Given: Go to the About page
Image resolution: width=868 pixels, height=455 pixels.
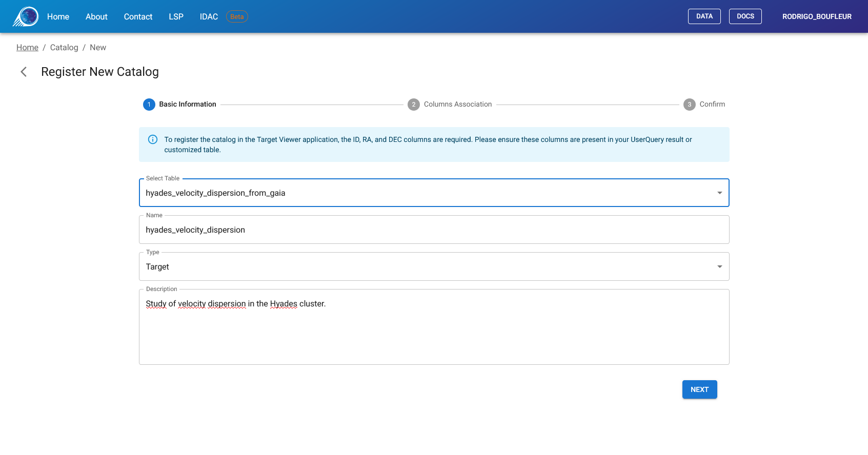Looking at the screenshot, I should coord(96,16).
